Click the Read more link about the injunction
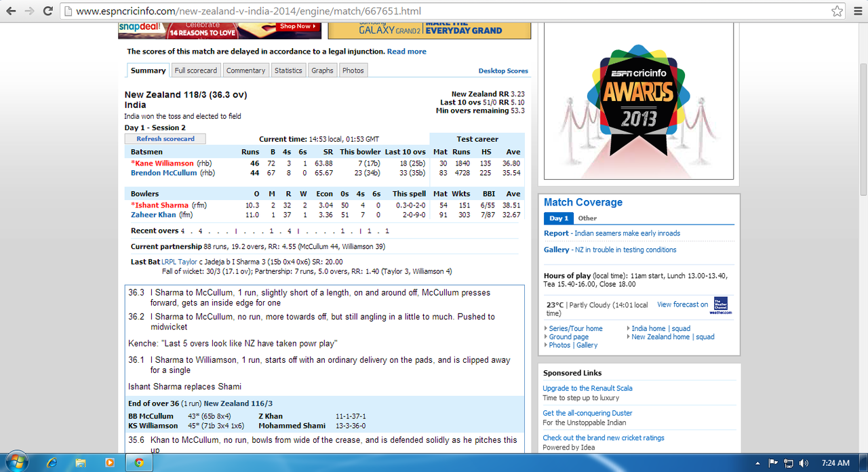The width and height of the screenshot is (868, 472). point(407,52)
